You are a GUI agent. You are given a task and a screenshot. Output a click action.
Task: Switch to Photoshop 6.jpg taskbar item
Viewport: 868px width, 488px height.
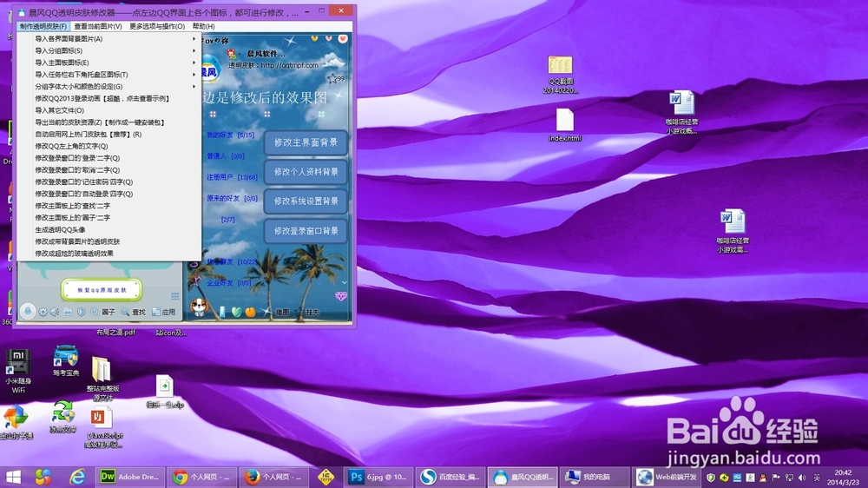click(378, 477)
